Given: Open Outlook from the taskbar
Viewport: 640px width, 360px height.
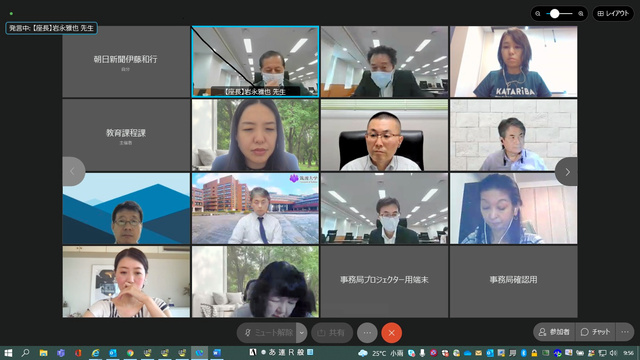Looking at the screenshot, I should coord(113,353).
